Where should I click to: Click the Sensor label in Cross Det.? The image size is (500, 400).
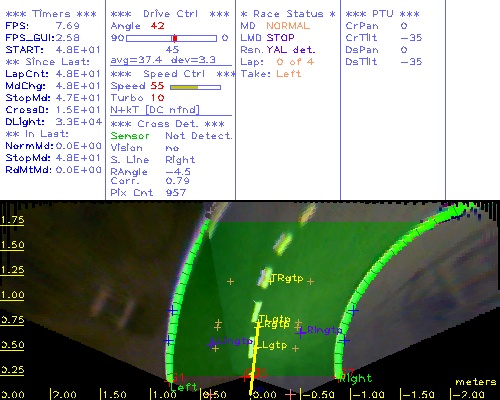pos(130,136)
